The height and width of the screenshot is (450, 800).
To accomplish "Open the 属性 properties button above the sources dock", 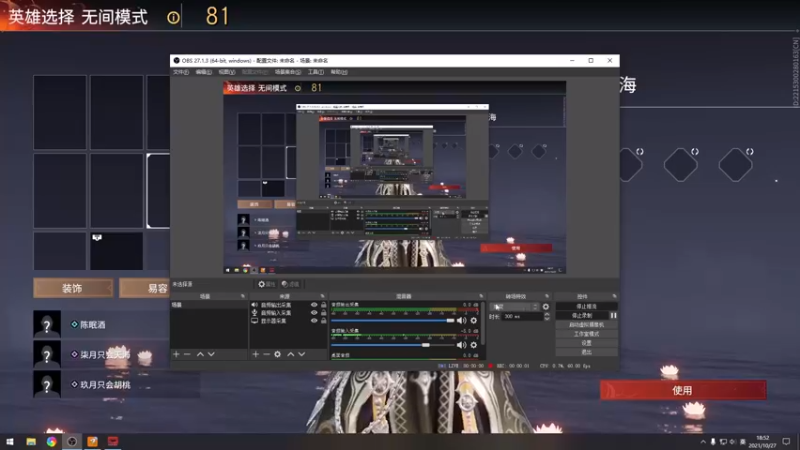I will coord(266,284).
